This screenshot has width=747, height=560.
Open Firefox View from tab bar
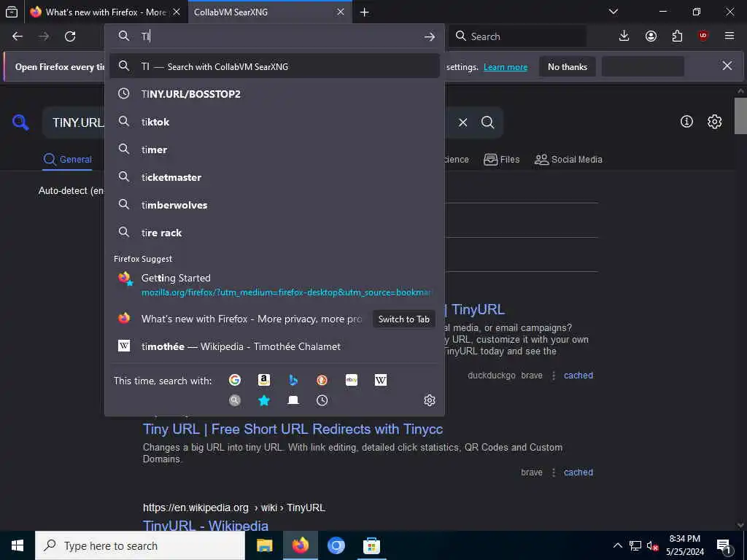coord(12,12)
